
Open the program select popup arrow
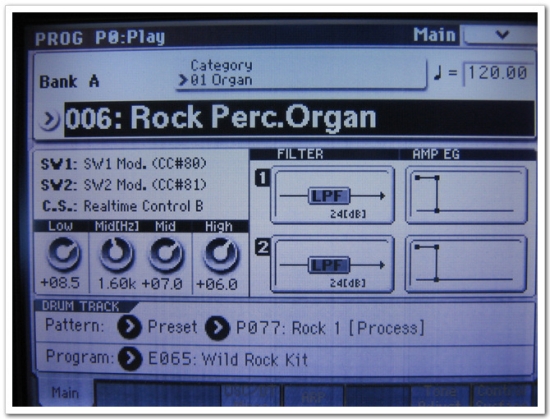point(49,120)
